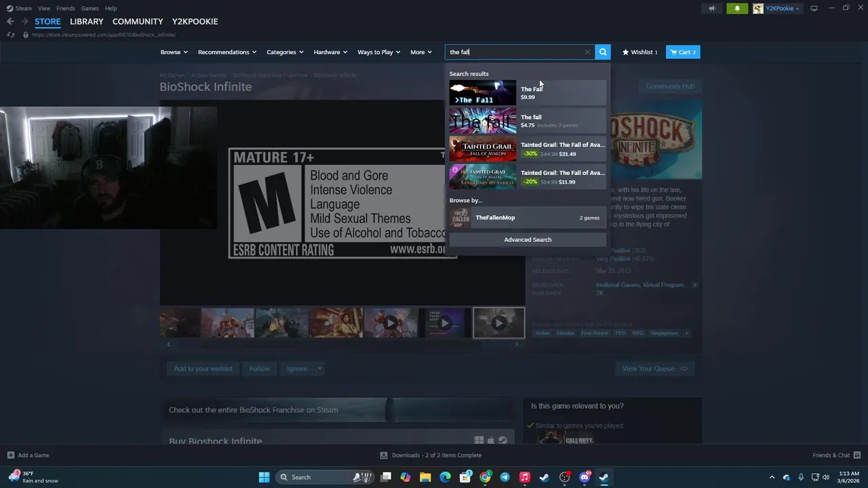Screen dimensions: 868x488
Task: Click thumbnail strip right scroll arrow
Action: click(x=517, y=344)
